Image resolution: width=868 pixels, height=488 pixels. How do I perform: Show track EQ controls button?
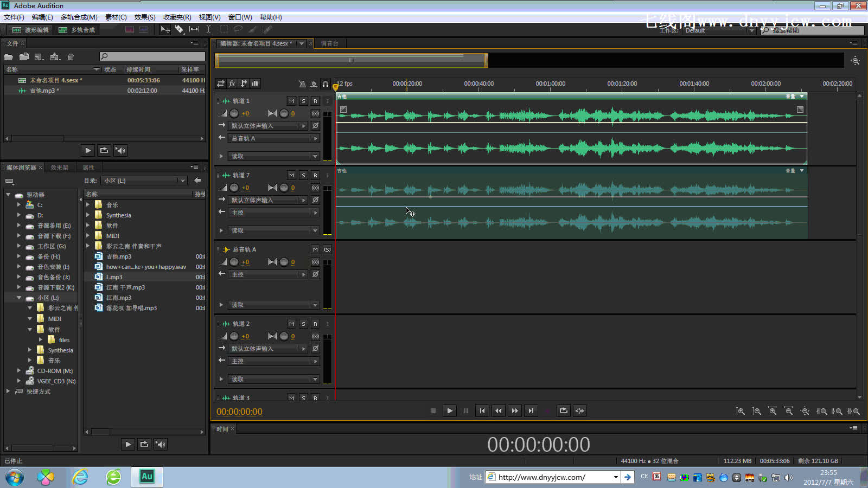tap(255, 84)
